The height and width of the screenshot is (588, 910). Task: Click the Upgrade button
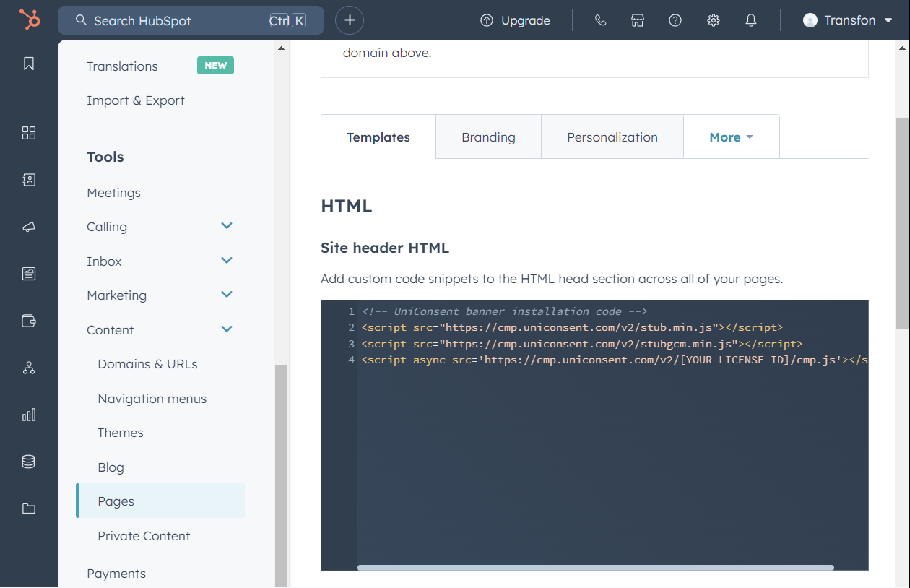pyautogui.click(x=515, y=20)
